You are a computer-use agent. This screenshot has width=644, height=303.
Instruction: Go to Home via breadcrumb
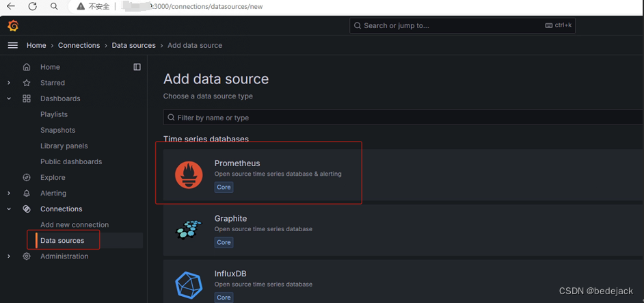[36, 45]
